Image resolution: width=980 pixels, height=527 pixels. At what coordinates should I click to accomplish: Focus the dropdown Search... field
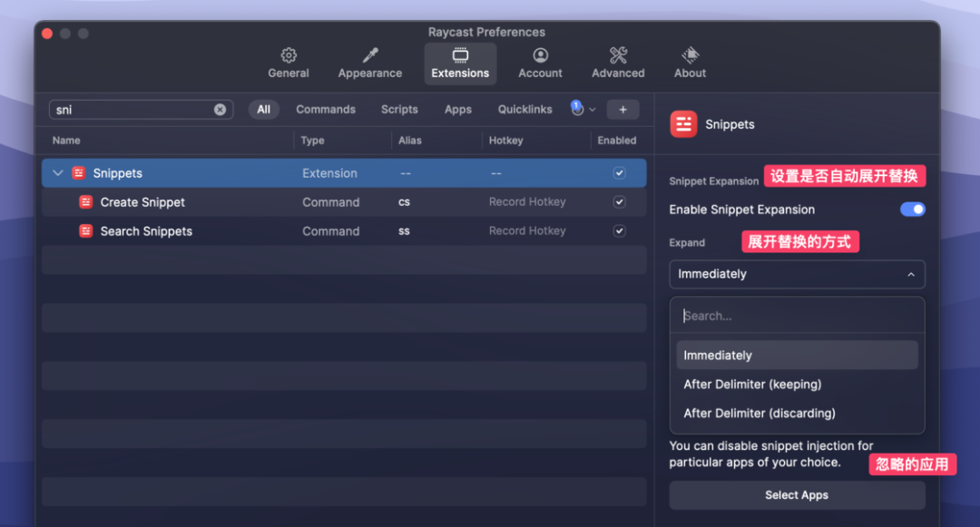(797, 316)
